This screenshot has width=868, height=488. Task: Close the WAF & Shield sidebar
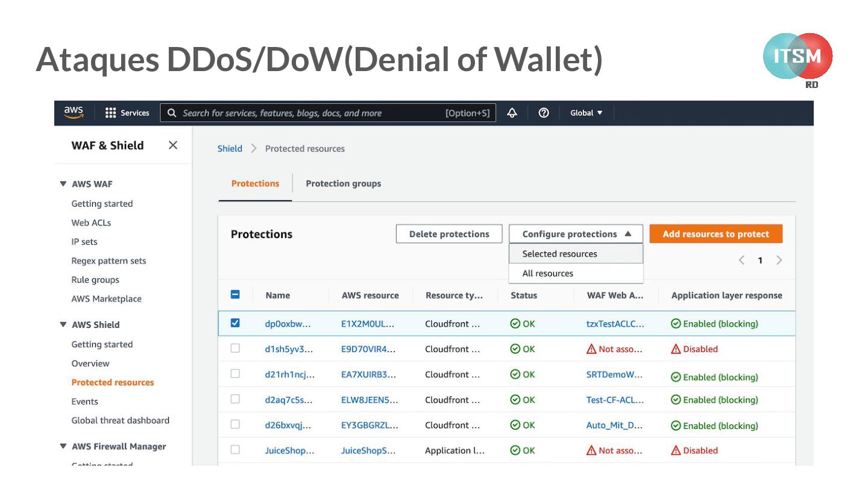pyautogui.click(x=173, y=145)
